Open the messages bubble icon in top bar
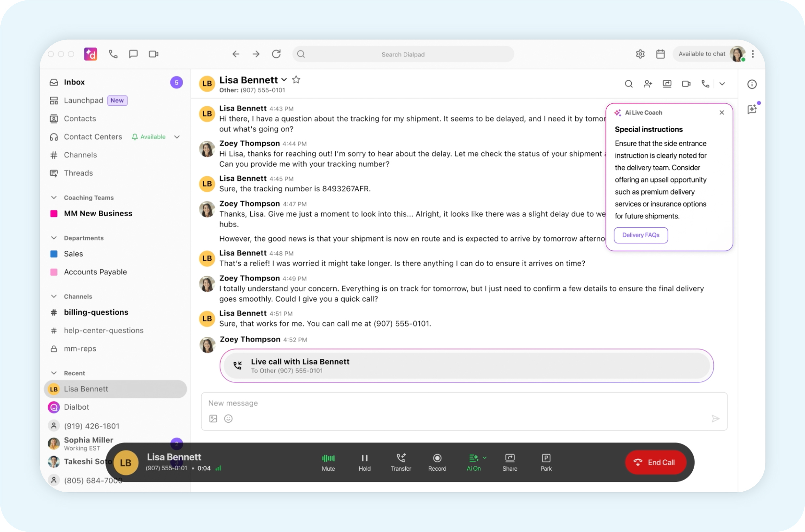This screenshot has height=532, width=805. pyautogui.click(x=133, y=54)
